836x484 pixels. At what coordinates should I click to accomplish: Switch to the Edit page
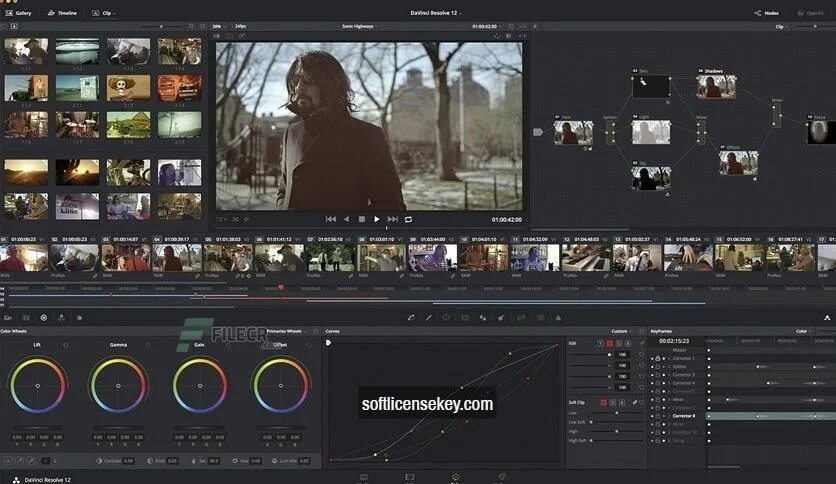(409, 478)
